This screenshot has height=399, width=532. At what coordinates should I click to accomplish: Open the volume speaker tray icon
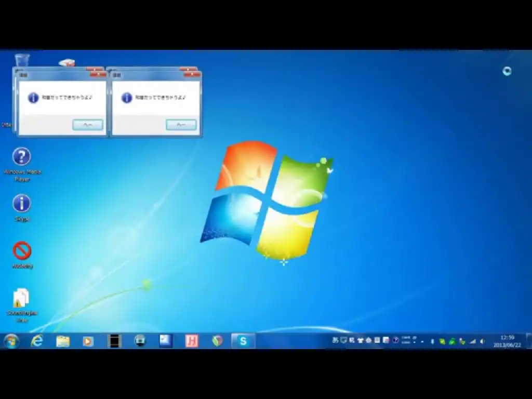coord(482,342)
